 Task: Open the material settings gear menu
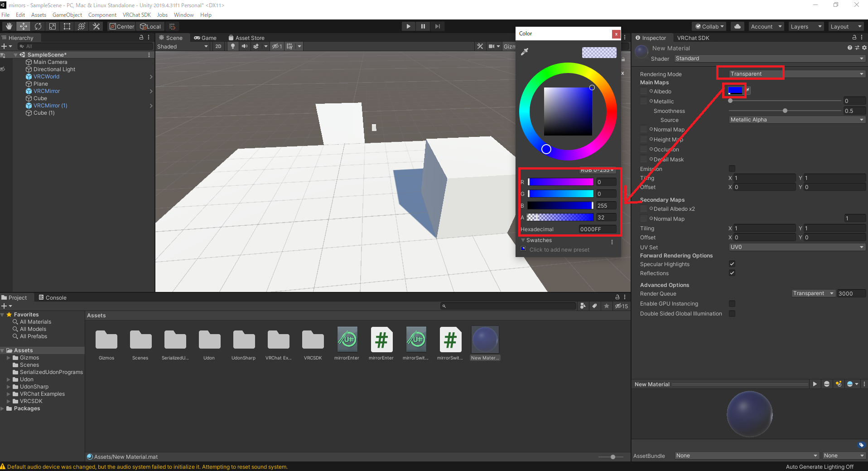tap(864, 48)
